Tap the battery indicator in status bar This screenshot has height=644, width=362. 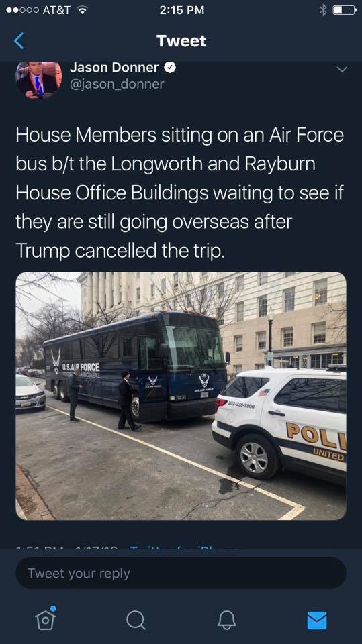pyautogui.click(x=344, y=10)
